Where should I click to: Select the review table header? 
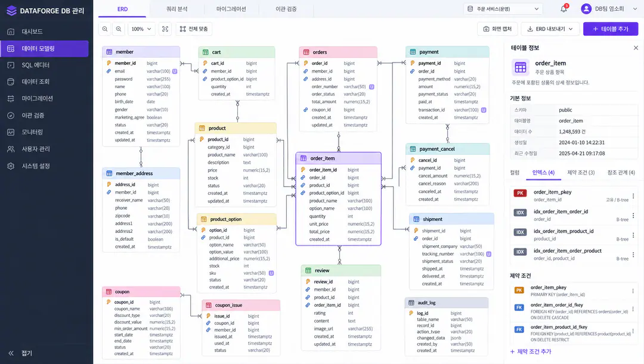click(341, 270)
